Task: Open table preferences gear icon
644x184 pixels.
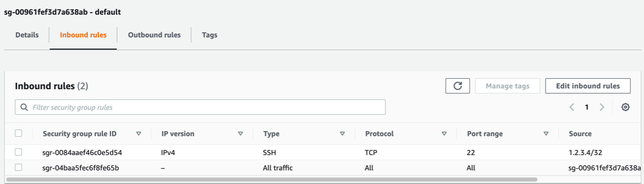Action: pyautogui.click(x=625, y=107)
